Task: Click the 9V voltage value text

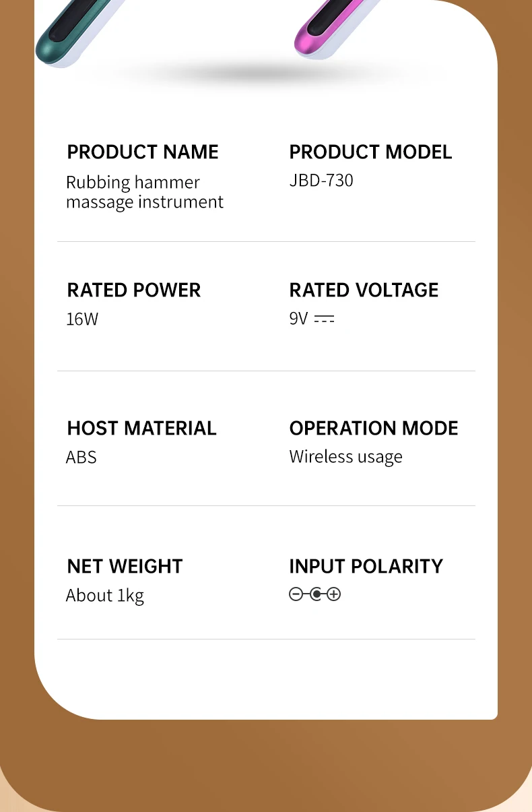Action: click(298, 318)
